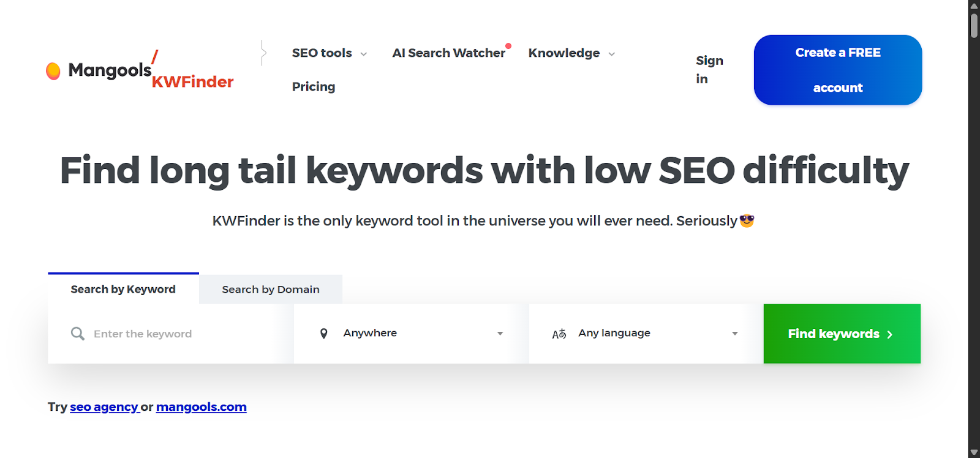Click the scrollbar down arrow

(973, 452)
